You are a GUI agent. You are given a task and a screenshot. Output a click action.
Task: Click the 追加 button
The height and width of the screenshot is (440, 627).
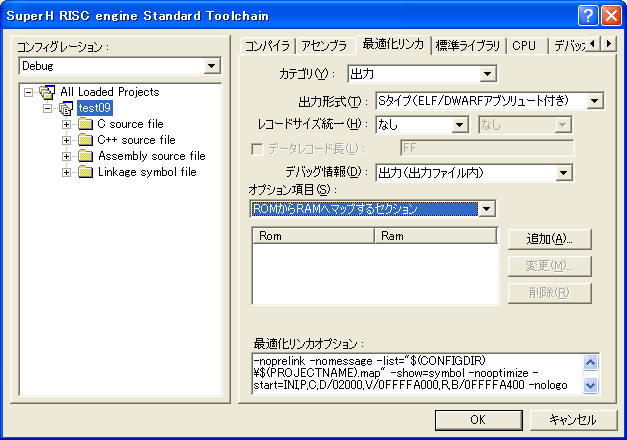click(548, 239)
